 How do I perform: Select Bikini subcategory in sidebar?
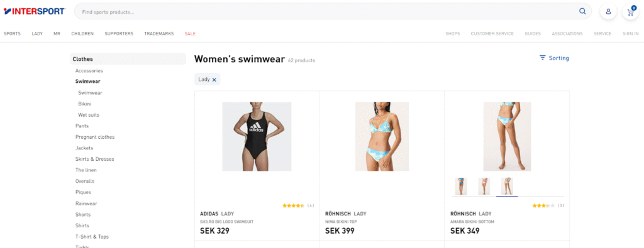click(x=85, y=104)
